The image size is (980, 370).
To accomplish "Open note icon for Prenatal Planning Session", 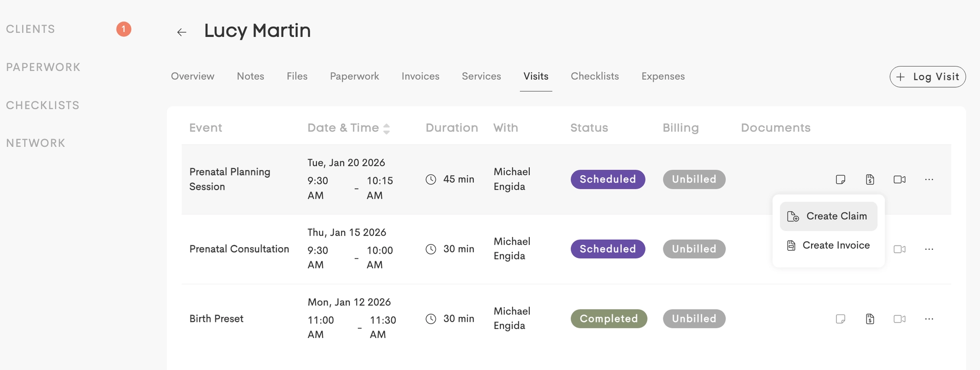I will (x=840, y=179).
